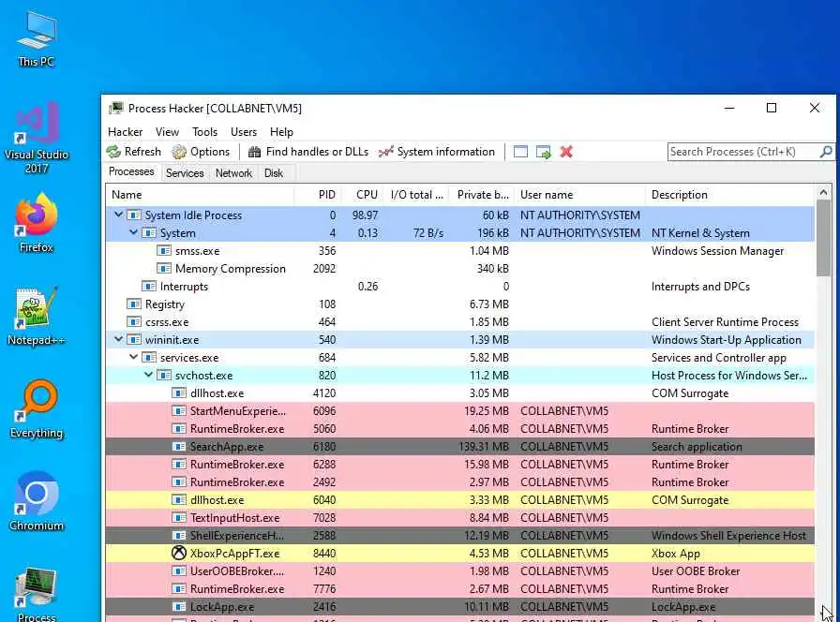Select RuntimeBroker.exe with PID 7776

pos(460,589)
